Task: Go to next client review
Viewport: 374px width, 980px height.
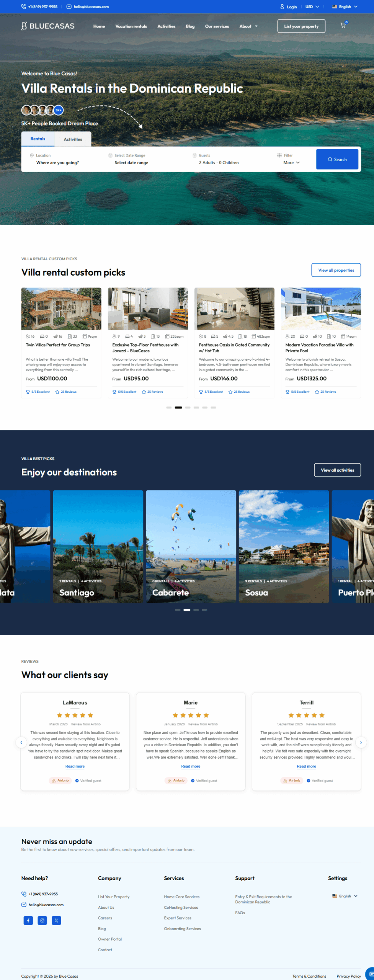Action: click(361, 742)
